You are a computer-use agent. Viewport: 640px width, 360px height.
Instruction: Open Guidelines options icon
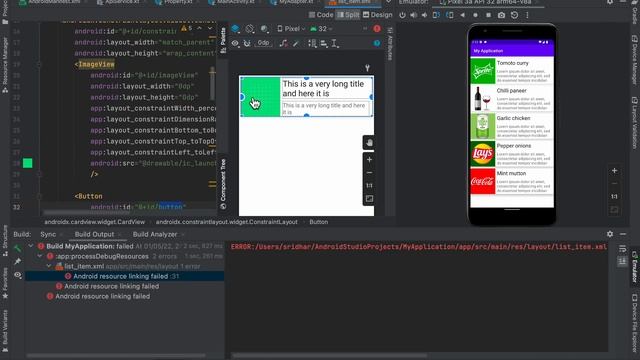tap(335, 43)
